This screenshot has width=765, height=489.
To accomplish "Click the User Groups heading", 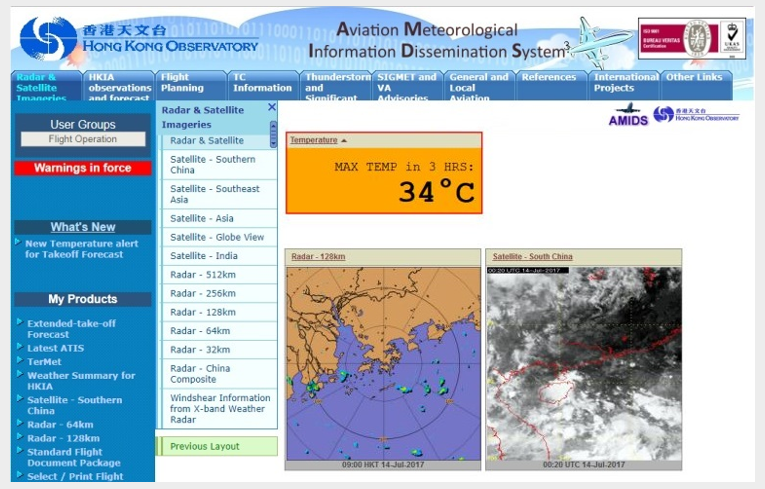I will coord(83,124).
